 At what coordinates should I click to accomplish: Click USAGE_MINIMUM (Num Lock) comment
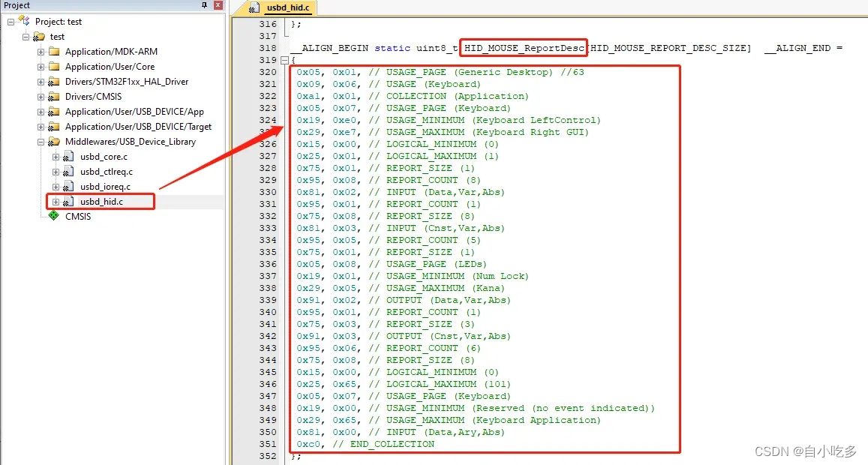[x=449, y=276]
